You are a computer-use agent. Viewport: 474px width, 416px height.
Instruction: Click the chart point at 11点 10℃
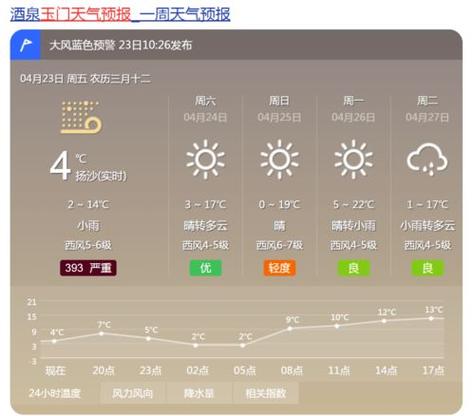[x=337, y=326]
